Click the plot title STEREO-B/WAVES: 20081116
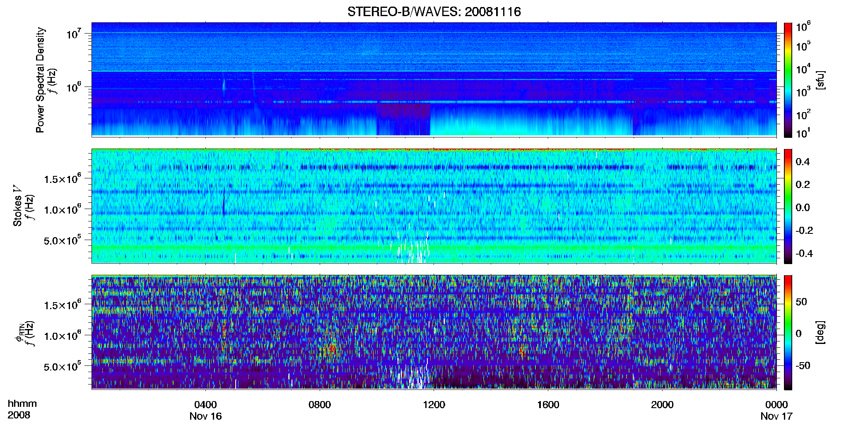Screen dimensions: 868x447 (434, 12)
